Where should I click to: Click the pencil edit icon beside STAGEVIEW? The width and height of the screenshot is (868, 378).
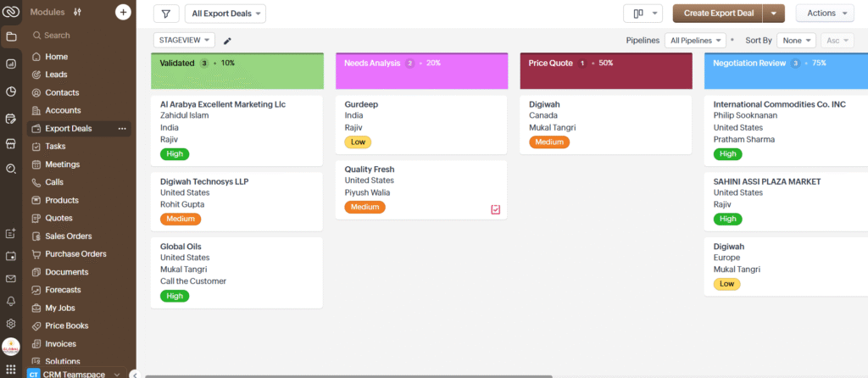coord(227,41)
